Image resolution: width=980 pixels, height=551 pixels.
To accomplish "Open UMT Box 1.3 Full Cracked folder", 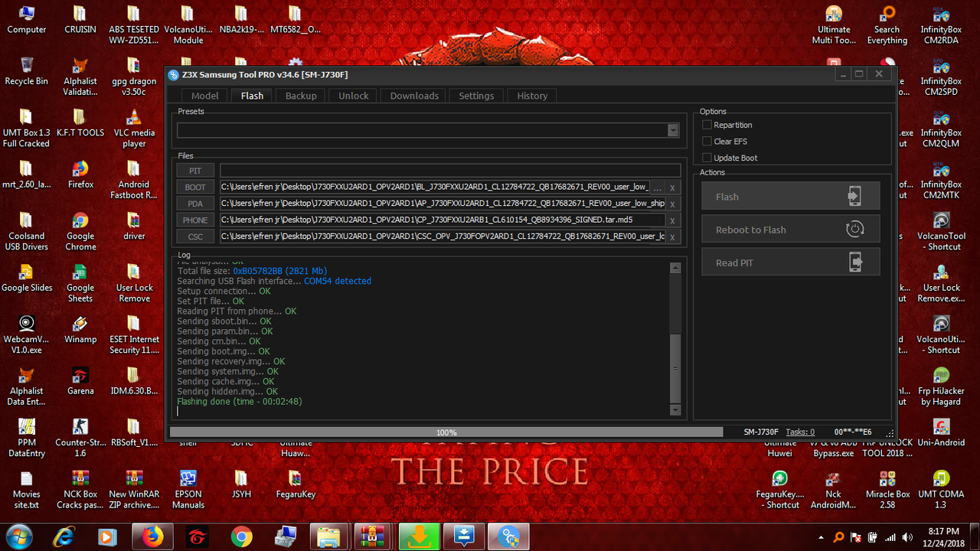I will (x=26, y=127).
